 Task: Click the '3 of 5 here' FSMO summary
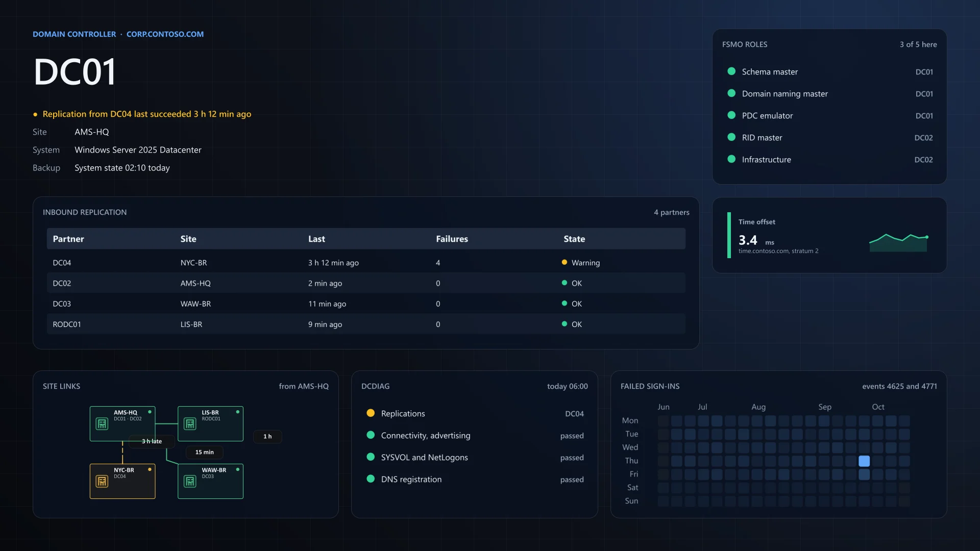918,44
